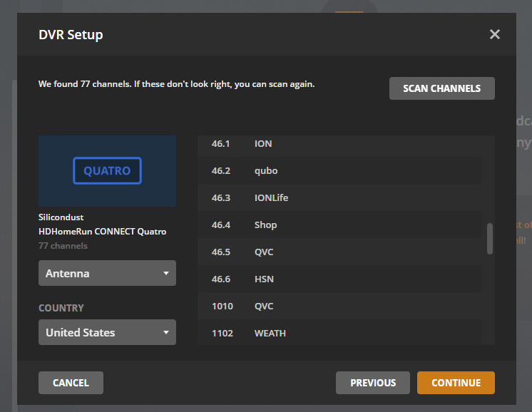Click the HDHomeRun CONNECT Quatro device name
The image size is (532, 412).
(102, 231)
